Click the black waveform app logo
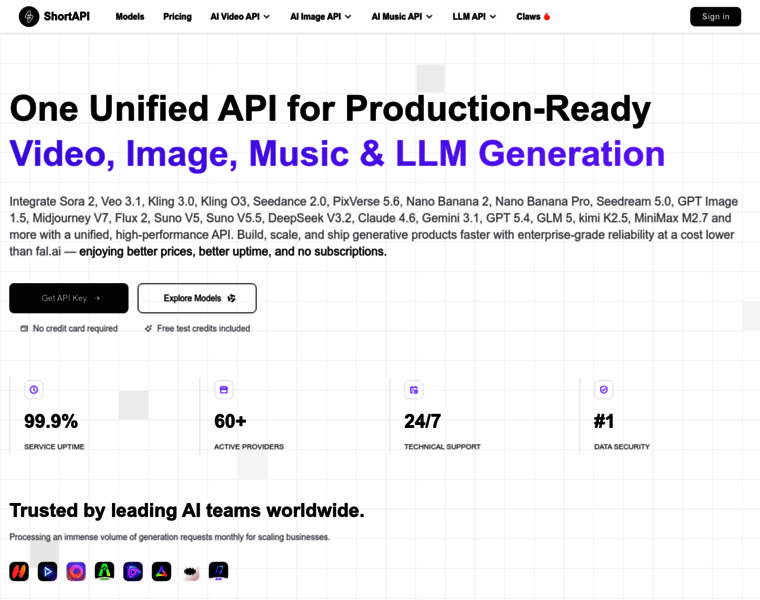This screenshot has width=760, height=600. point(190,571)
